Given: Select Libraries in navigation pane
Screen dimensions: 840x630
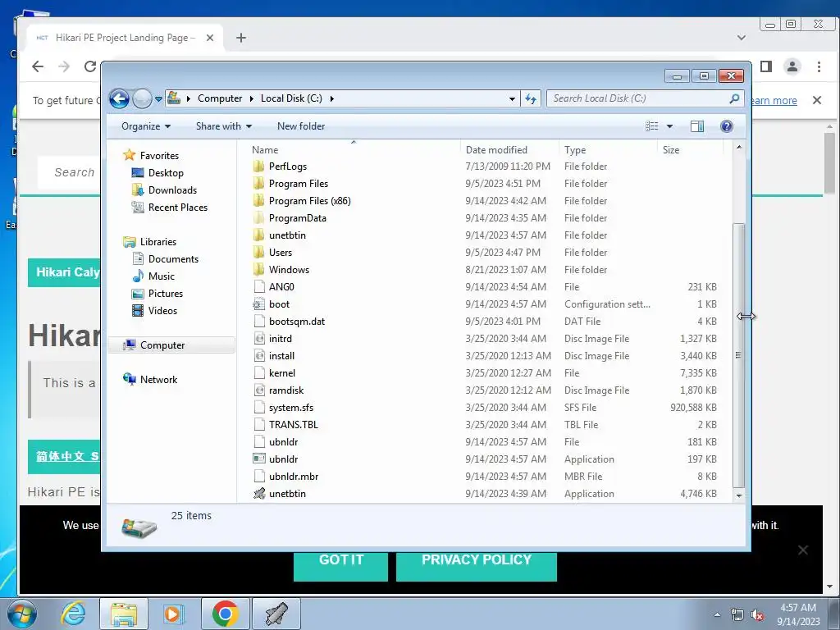Looking at the screenshot, I should click(158, 242).
